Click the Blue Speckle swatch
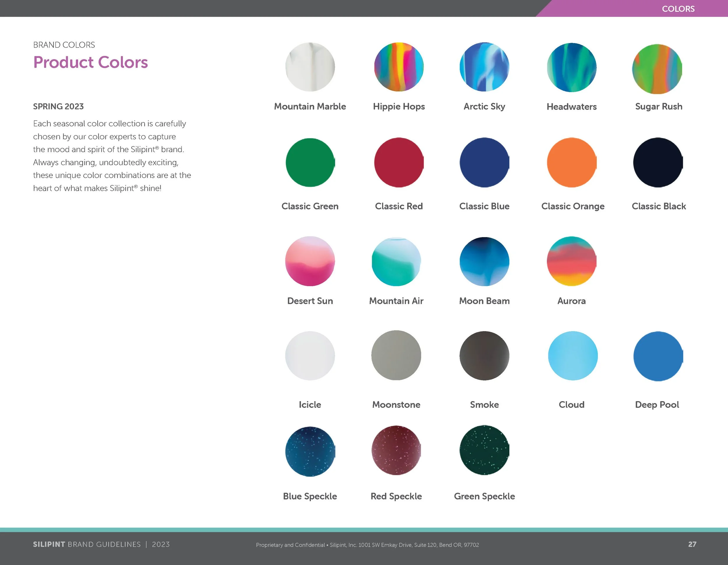728x565 pixels. pos(310,452)
